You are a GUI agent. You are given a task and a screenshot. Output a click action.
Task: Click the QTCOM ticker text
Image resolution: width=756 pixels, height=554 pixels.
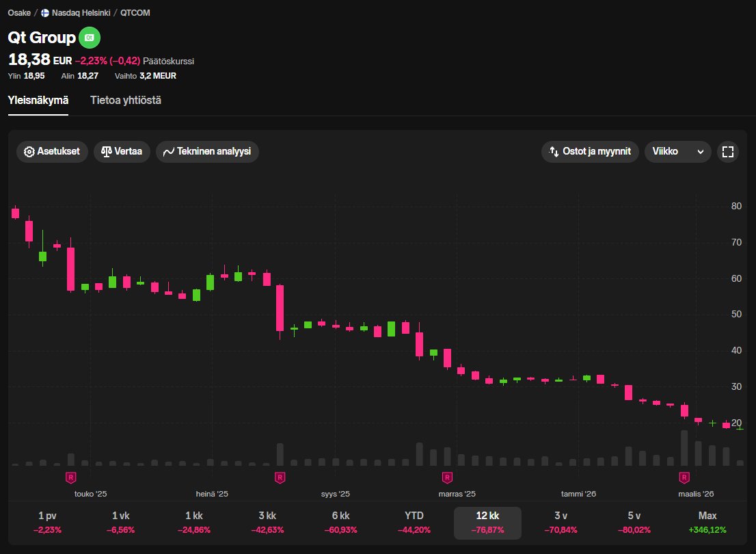click(135, 13)
